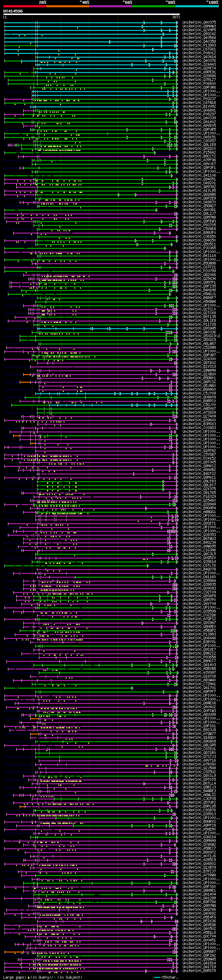This screenshot has height=980, width=222.
Task: Click the red 0-20% identity color segment
Action: pyautogui.click(x=25, y=6)
